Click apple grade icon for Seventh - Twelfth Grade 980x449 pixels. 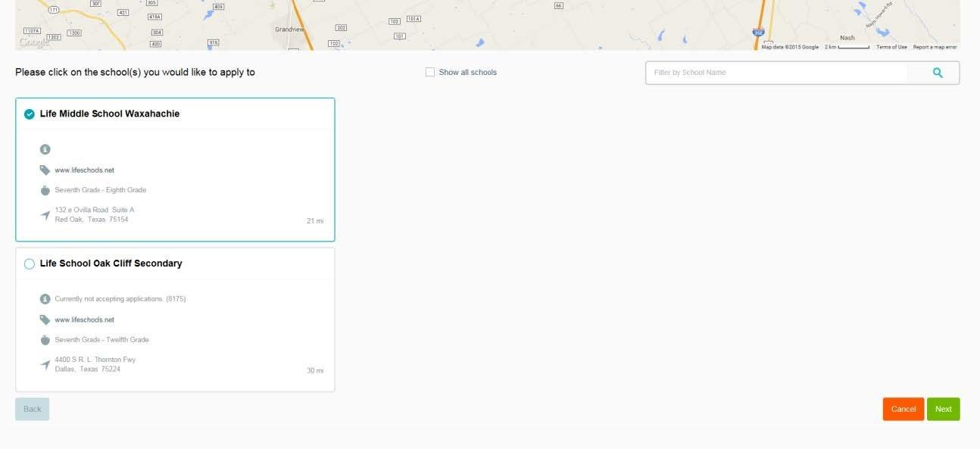point(45,340)
